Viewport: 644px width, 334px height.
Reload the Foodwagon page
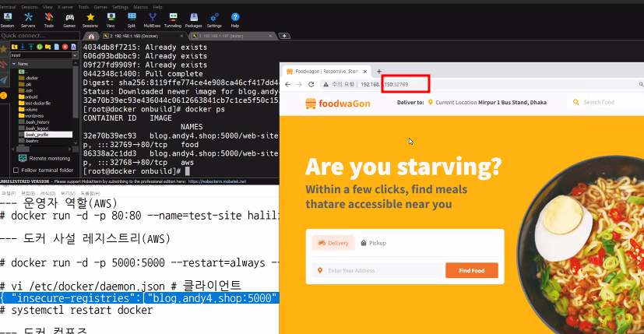(x=311, y=84)
